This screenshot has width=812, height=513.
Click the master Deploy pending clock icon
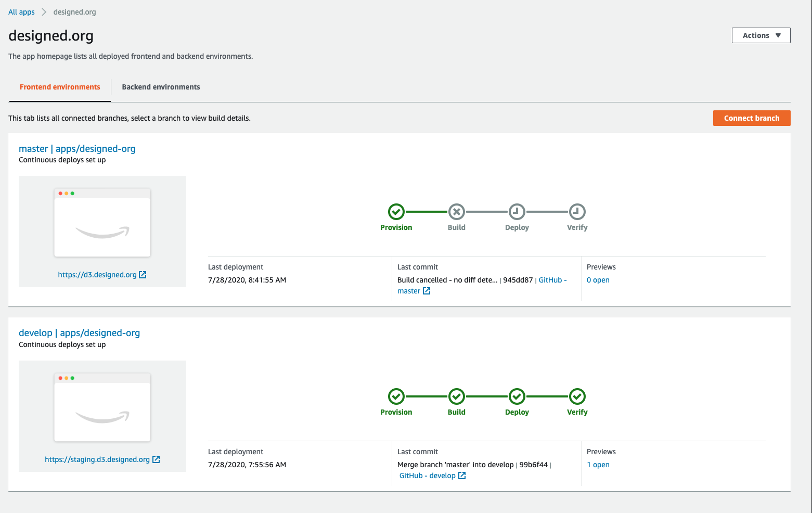pyautogui.click(x=517, y=212)
